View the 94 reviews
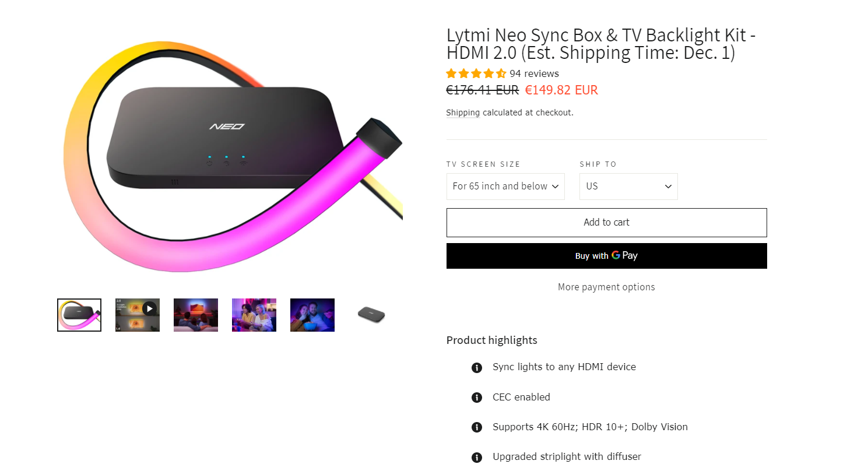This screenshot has height=471, width=868. tap(534, 74)
